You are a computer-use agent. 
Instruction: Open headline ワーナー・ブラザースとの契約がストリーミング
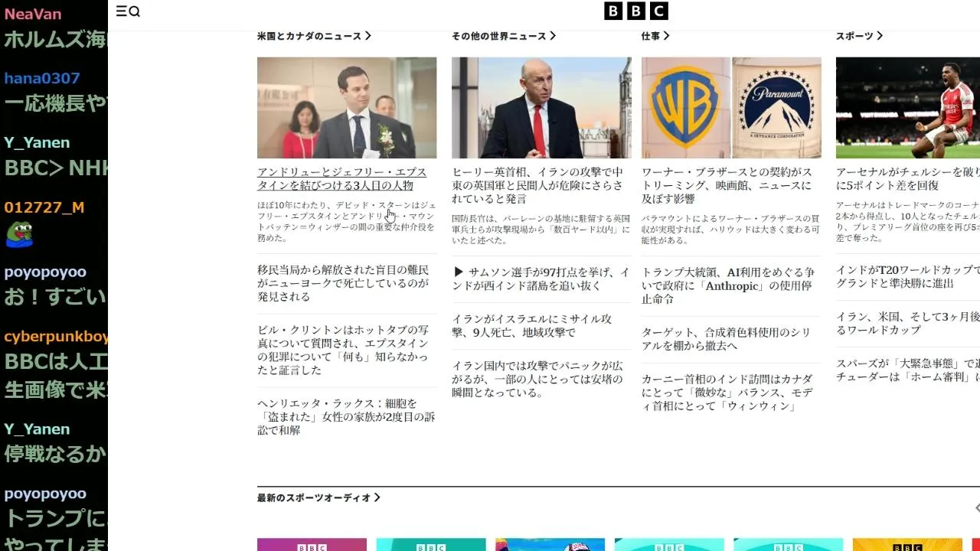pos(727,186)
